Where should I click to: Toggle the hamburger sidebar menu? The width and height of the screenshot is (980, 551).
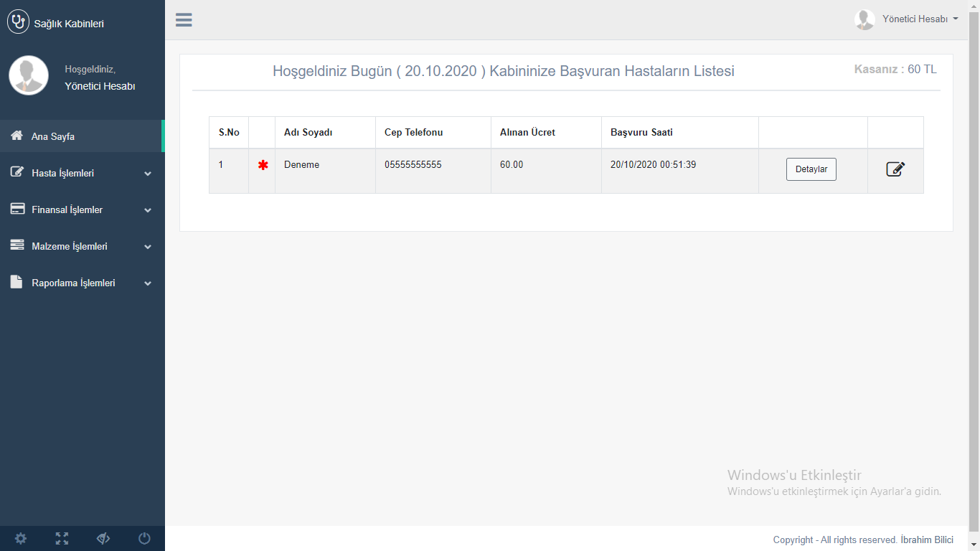pyautogui.click(x=184, y=20)
